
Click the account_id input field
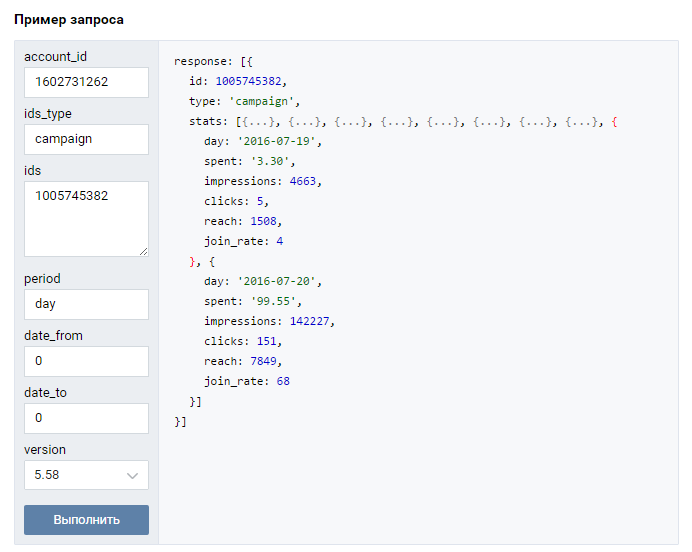click(86, 82)
